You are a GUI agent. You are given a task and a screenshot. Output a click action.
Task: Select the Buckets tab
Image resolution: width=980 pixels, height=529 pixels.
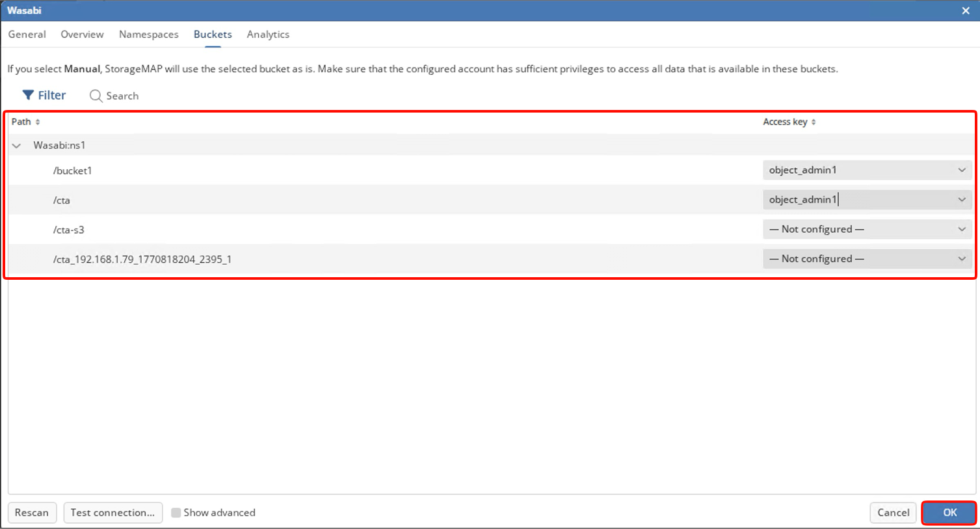click(x=213, y=34)
